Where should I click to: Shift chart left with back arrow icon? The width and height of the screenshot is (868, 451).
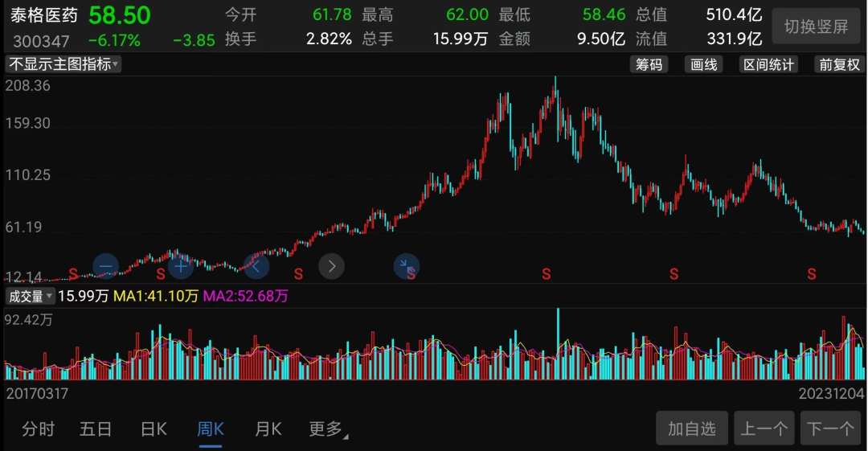coord(256,267)
